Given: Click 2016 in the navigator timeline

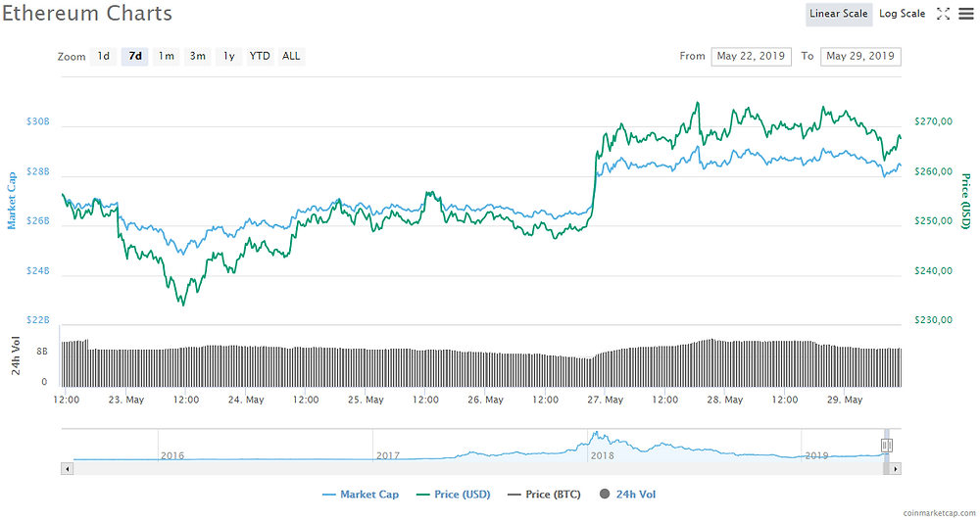Looking at the screenshot, I should [x=172, y=455].
